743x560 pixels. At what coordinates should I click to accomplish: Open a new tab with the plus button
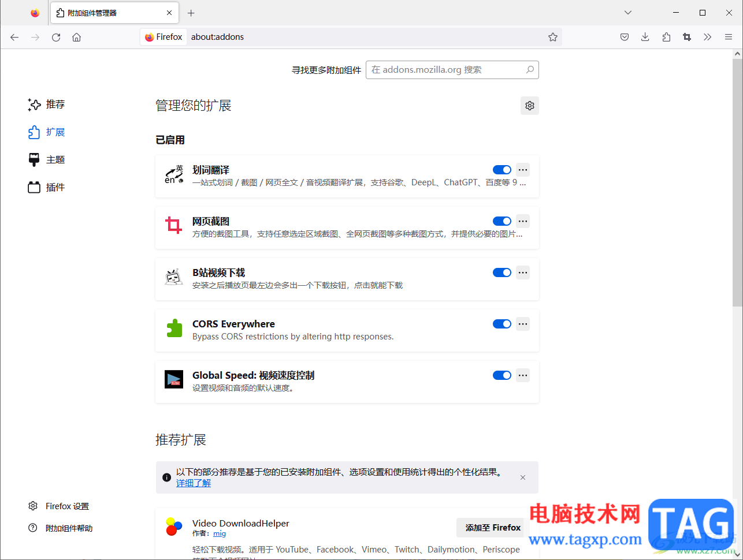[191, 13]
